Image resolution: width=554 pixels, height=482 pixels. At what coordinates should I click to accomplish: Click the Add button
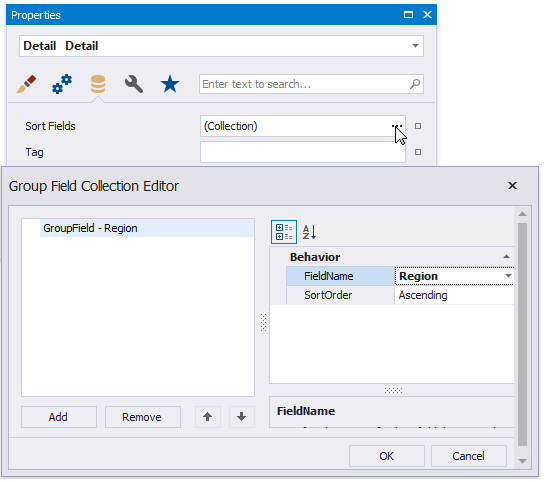(x=59, y=417)
